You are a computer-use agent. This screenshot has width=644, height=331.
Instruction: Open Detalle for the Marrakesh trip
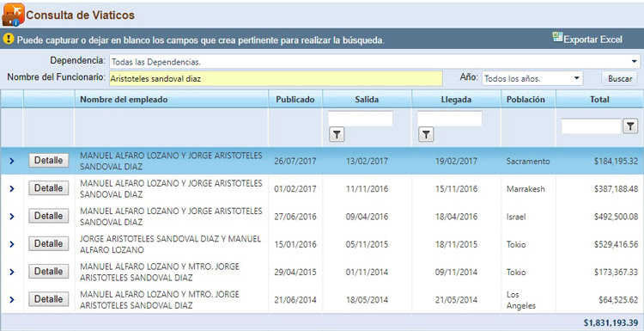pyautogui.click(x=48, y=188)
